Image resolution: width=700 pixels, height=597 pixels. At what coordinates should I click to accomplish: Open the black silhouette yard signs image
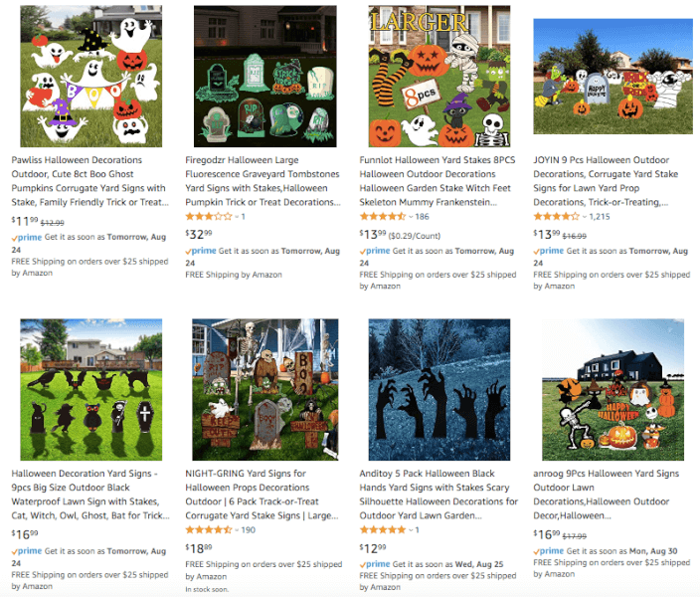[x=91, y=390]
